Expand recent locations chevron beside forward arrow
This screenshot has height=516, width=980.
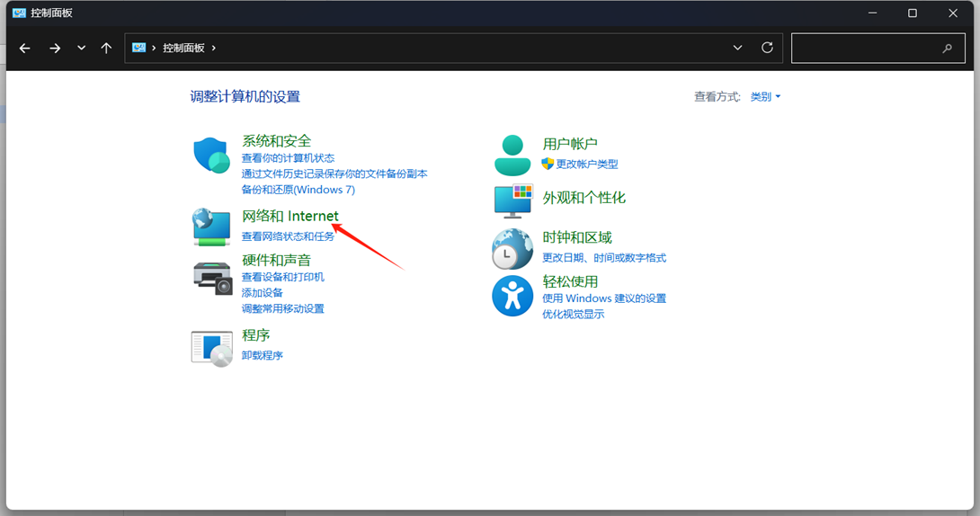tap(81, 48)
